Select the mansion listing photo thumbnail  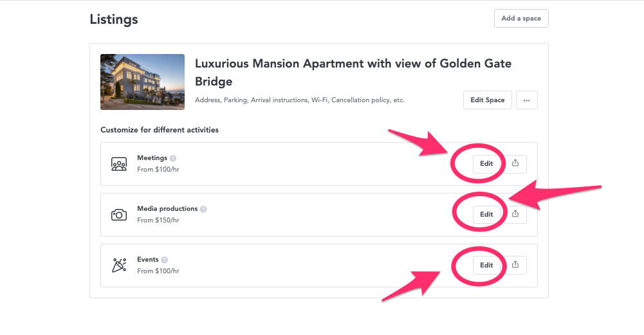coord(143,82)
